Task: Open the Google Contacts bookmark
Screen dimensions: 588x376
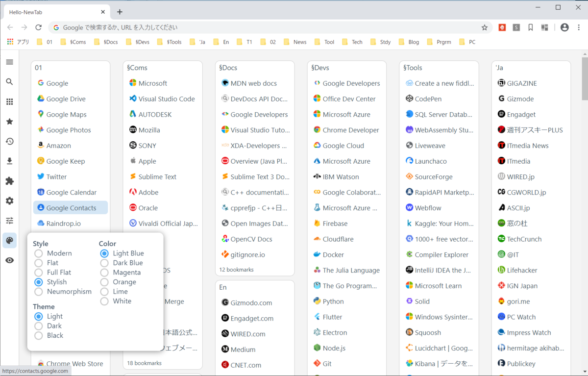Action: 71,208
